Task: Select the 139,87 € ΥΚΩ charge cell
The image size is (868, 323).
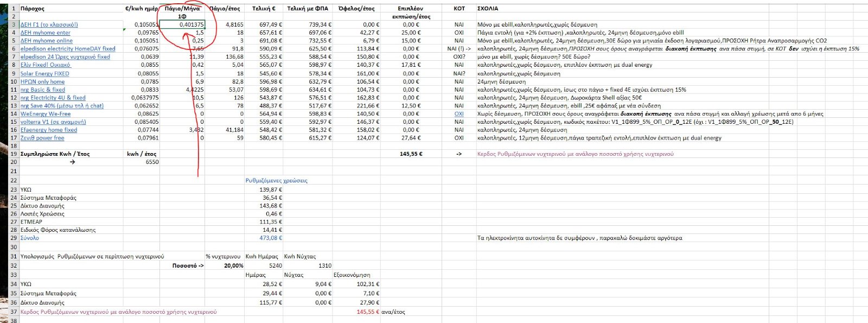Action: point(264,190)
